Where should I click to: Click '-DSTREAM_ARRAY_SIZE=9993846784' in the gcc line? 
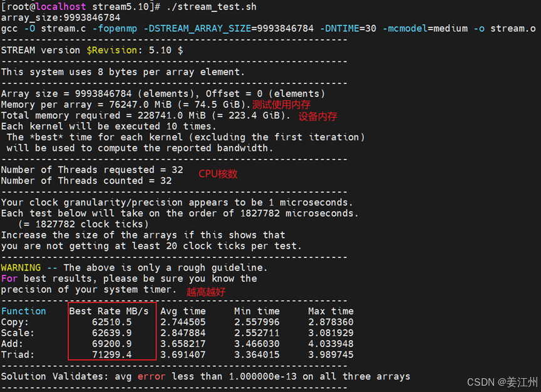[x=229, y=29]
